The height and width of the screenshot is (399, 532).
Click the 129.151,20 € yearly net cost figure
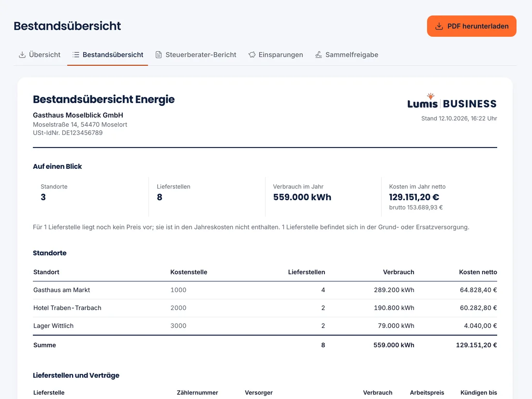[x=414, y=197]
